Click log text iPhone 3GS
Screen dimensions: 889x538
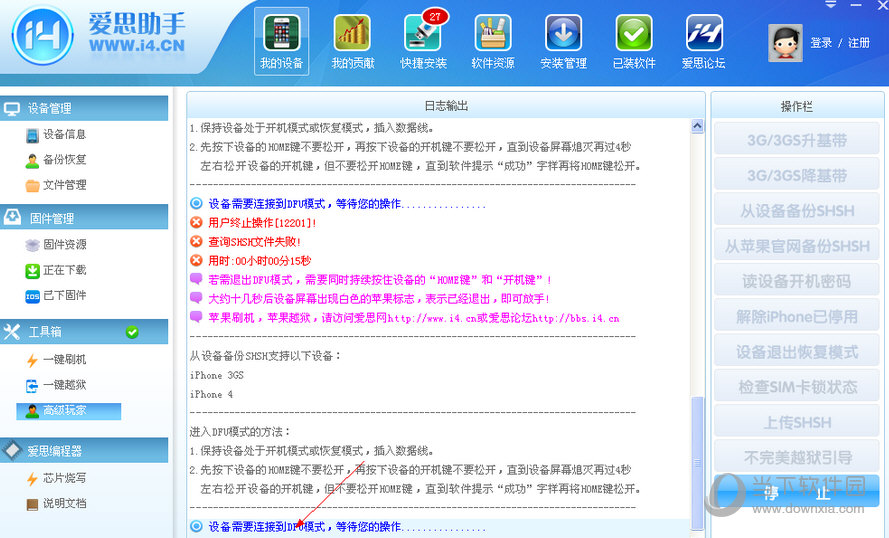pos(217,375)
